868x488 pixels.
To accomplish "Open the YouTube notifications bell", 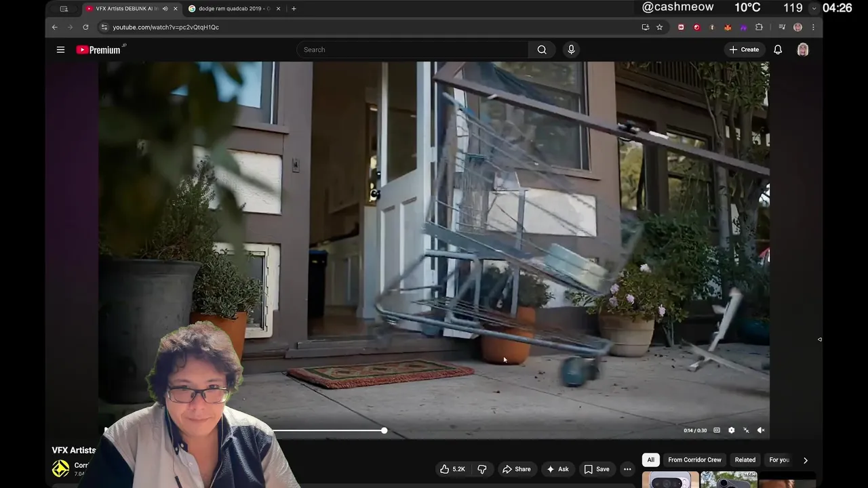I will click(778, 49).
